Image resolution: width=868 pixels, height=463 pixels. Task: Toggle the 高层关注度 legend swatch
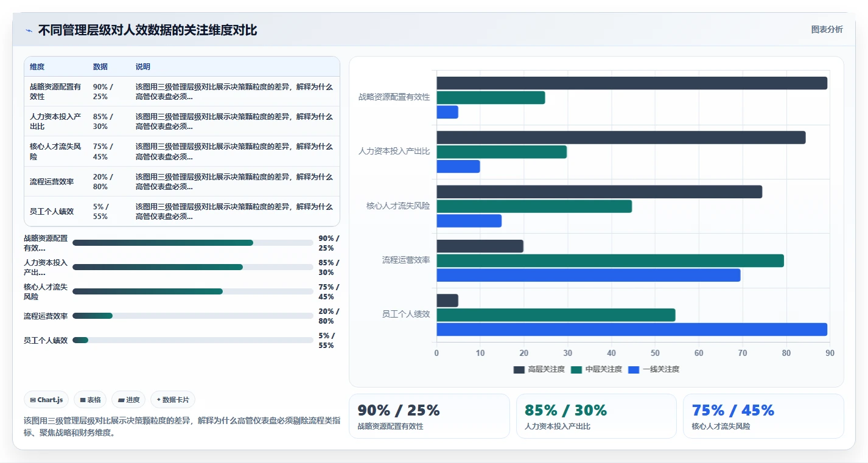[519, 369]
